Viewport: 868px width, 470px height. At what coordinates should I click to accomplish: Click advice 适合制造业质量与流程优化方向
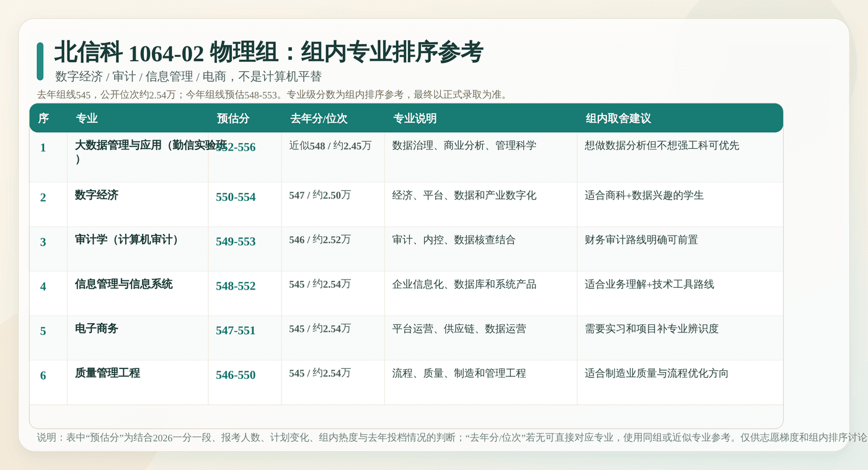657,374
